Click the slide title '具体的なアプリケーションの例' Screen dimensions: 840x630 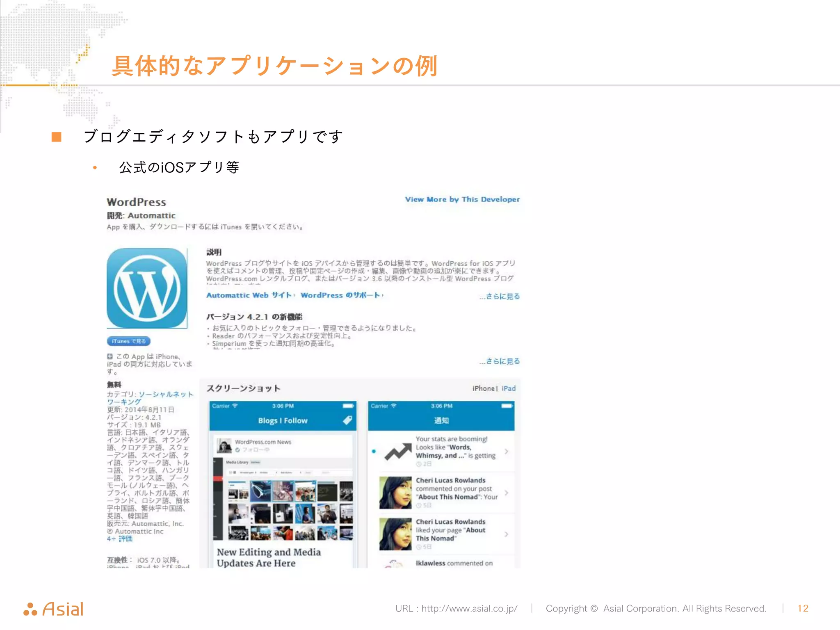274,66
